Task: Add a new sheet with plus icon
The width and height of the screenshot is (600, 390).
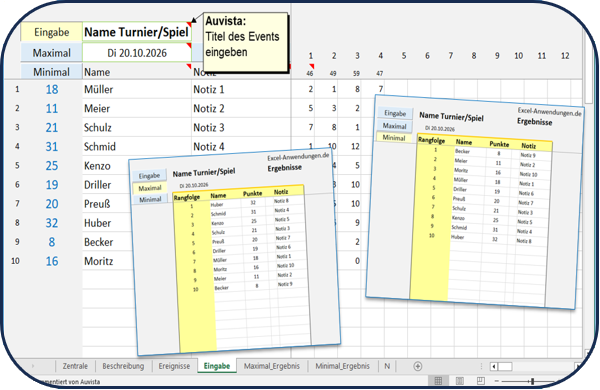Action: point(417,366)
